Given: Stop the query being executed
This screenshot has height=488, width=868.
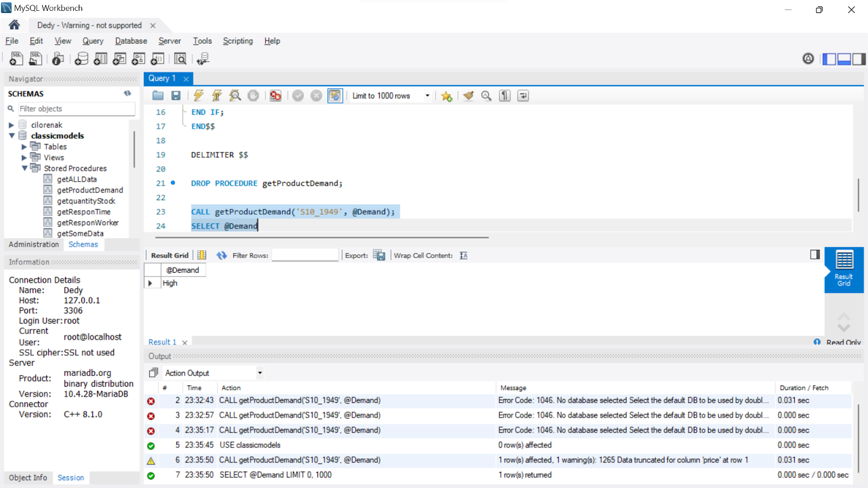Looking at the screenshot, I should pyautogui.click(x=253, y=95).
